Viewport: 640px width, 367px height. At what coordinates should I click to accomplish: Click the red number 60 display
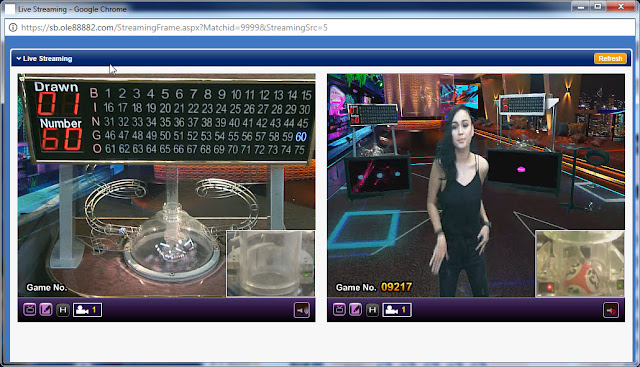[61, 139]
